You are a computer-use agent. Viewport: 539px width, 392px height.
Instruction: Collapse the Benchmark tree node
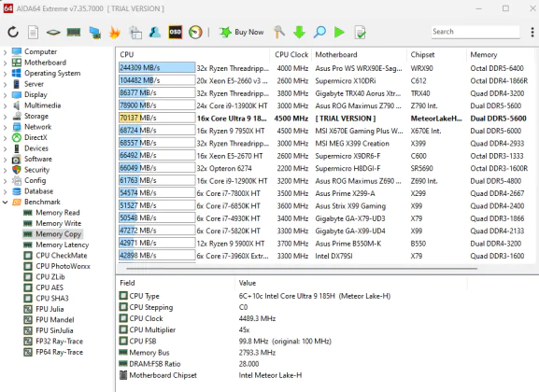(x=5, y=202)
